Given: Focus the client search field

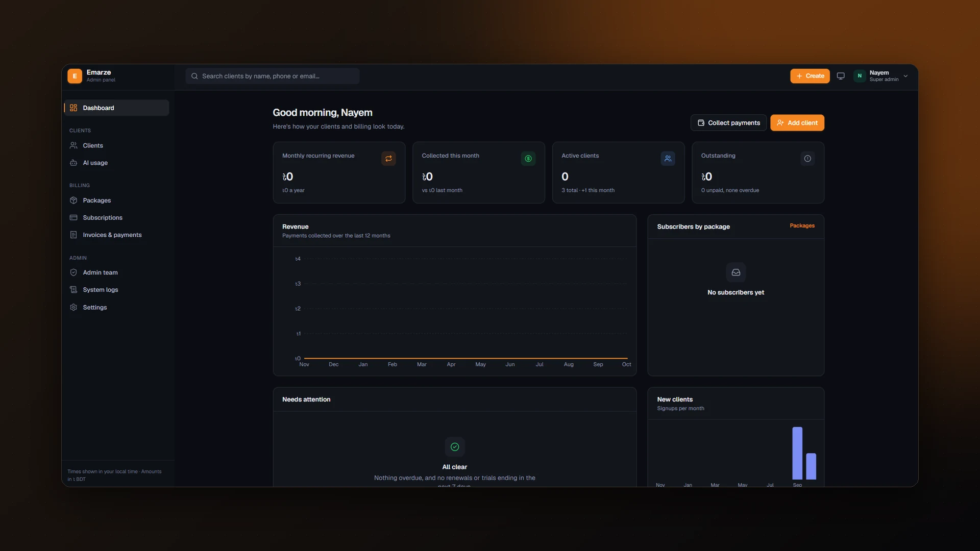Looking at the screenshot, I should (273, 76).
